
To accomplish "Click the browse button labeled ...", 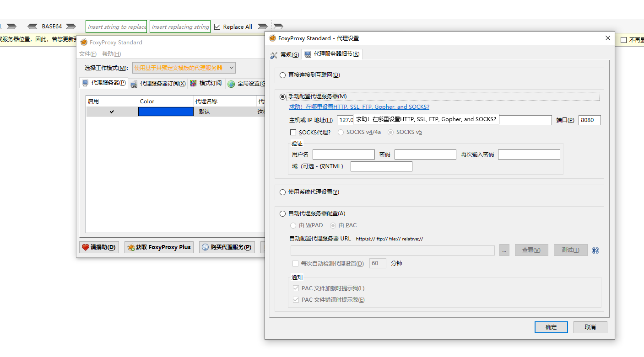I will [x=504, y=250].
